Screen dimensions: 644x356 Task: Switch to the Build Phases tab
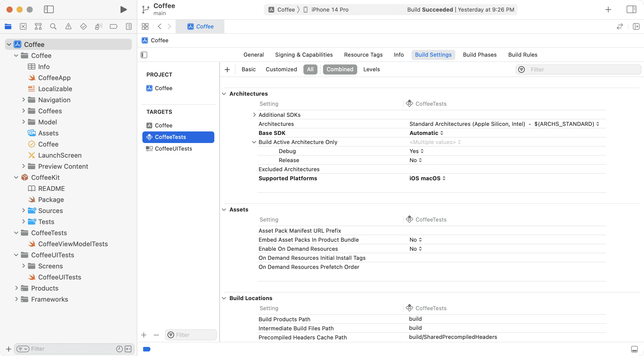click(x=479, y=55)
